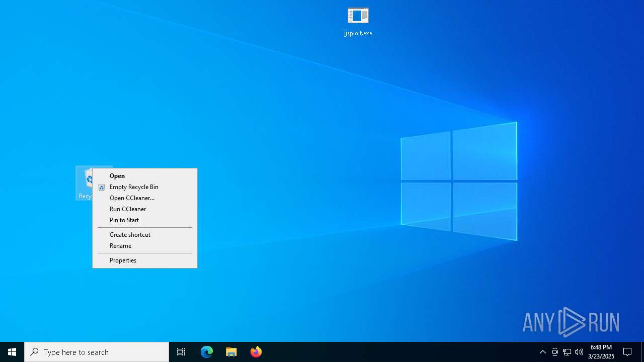Select Rename from the context menu
The image size is (644, 362).
coord(145,246)
